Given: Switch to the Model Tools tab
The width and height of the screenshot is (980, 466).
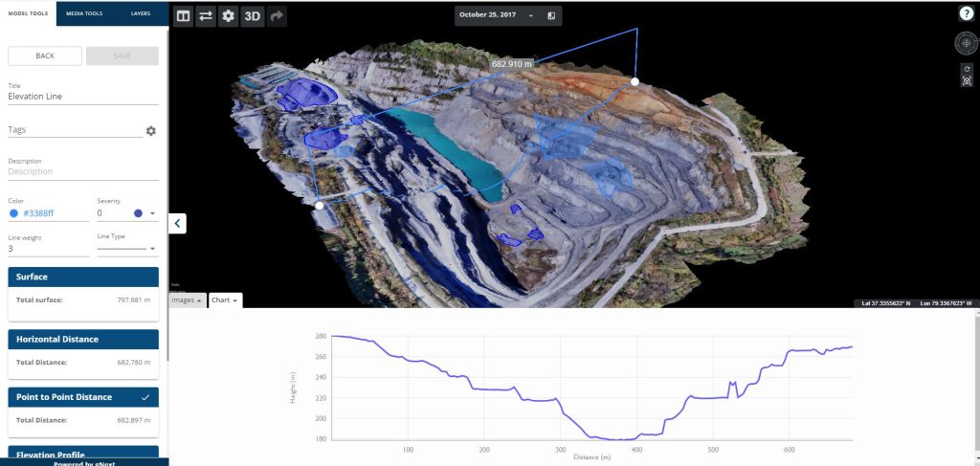Looking at the screenshot, I should click(x=28, y=13).
